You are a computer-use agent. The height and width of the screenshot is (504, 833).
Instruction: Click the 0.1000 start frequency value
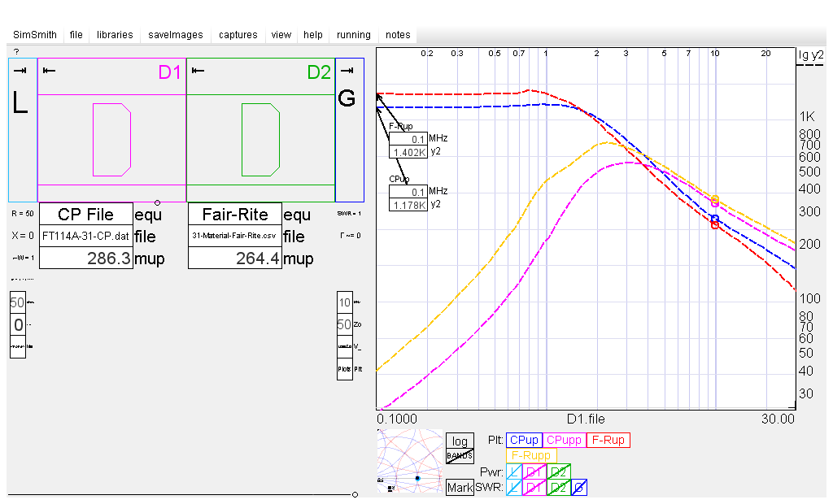[x=397, y=419]
